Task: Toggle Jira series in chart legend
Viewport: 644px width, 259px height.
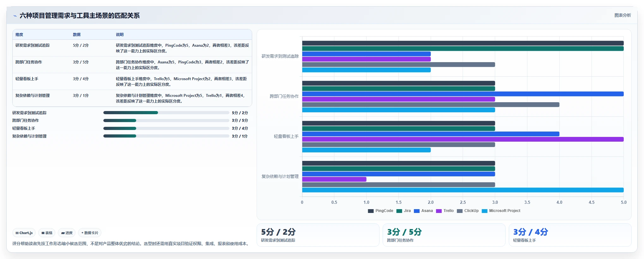Action: click(x=404, y=211)
